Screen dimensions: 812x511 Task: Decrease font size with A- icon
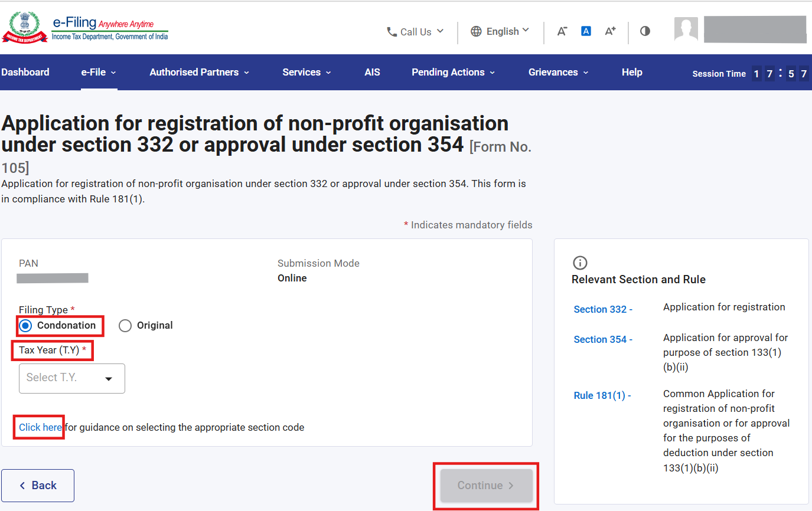click(x=562, y=31)
